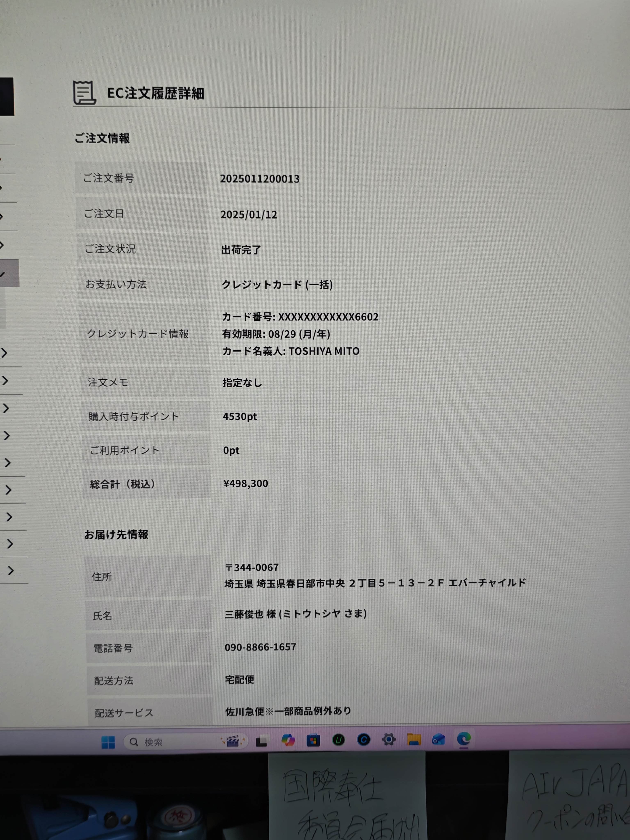The height and width of the screenshot is (840, 630).
Task: Open Task View from the taskbar
Action: [262, 741]
